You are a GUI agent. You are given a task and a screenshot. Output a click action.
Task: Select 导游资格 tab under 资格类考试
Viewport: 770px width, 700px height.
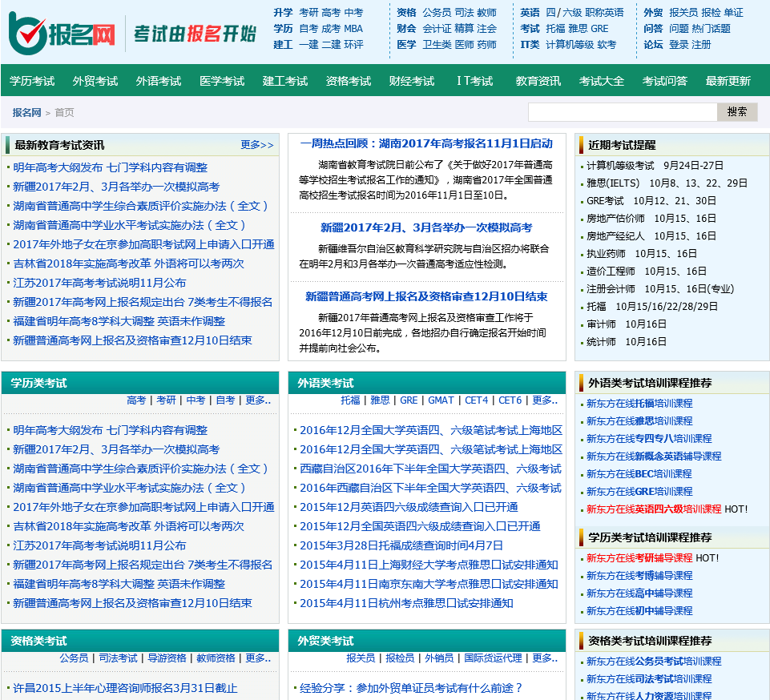(167, 658)
